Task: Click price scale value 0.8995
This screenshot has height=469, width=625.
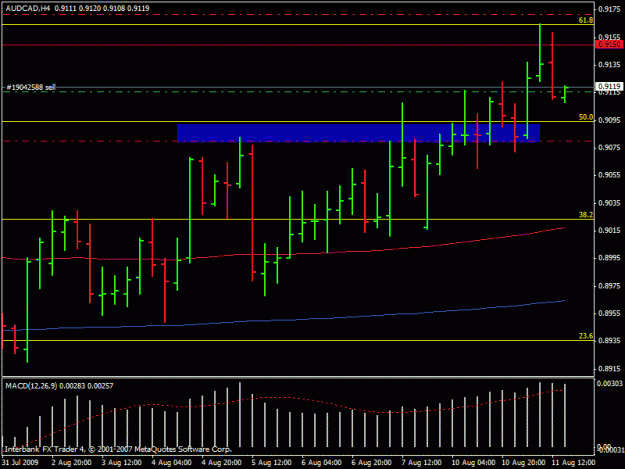Action: (610, 258)
